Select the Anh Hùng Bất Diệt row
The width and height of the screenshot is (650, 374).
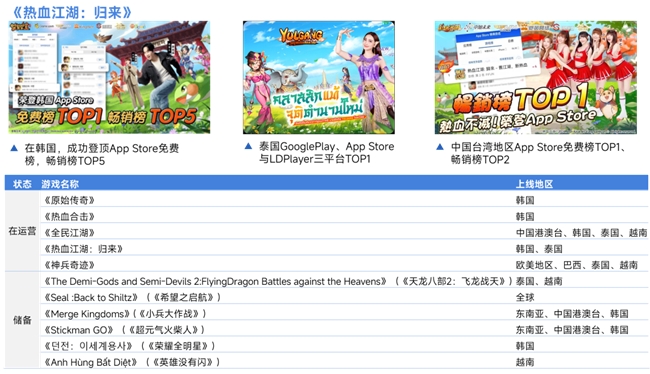coord(344,362)
